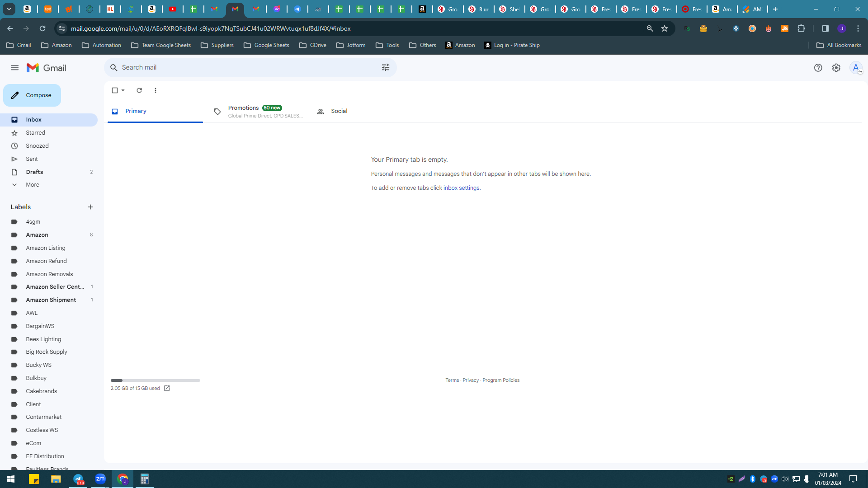Open Zoom from the taskbar
This screenshot has width=868, height=488.
pos(100,479)
